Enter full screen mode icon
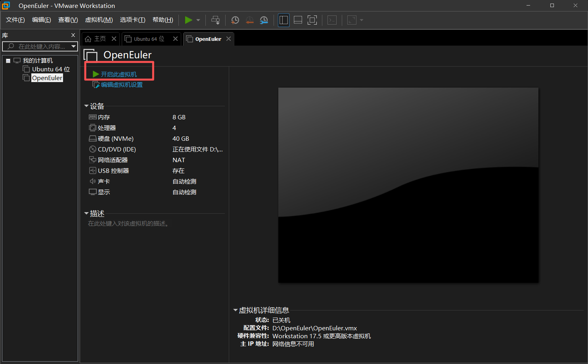Screen dimensions: 588x364 click(312, 20)
